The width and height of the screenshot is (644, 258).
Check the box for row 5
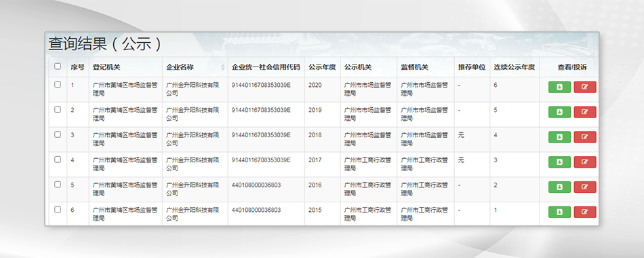coord(58,185)
